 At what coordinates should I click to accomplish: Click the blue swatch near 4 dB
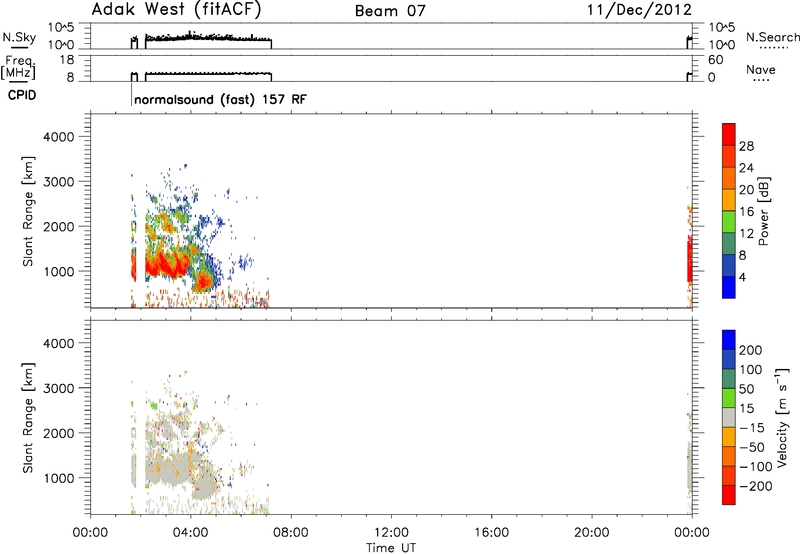tap(729, 287)
